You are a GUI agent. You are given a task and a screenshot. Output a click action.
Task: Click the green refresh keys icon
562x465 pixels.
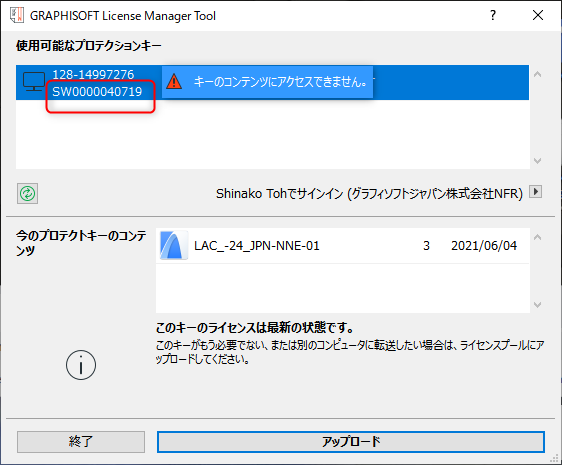27,194
